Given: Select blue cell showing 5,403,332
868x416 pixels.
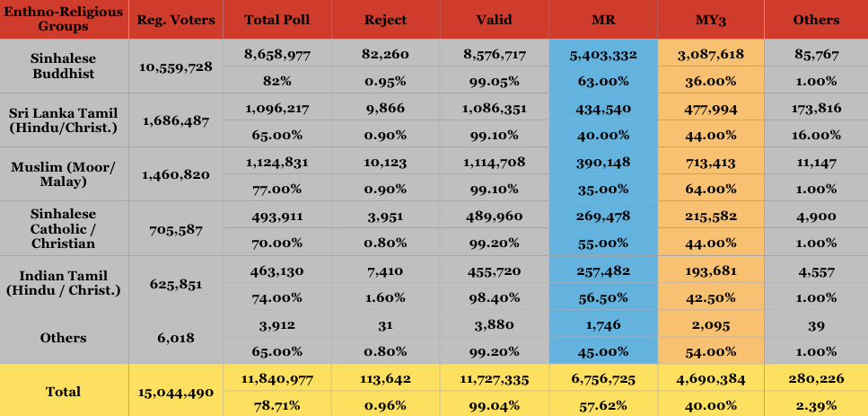Looking at the screenshot, I should tap(603, 54).
